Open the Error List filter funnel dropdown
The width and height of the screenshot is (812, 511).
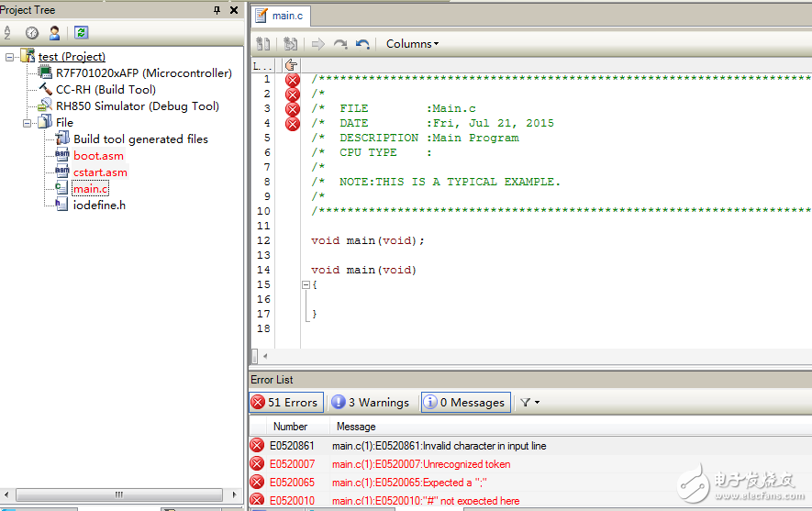click(x=529, y=402)
